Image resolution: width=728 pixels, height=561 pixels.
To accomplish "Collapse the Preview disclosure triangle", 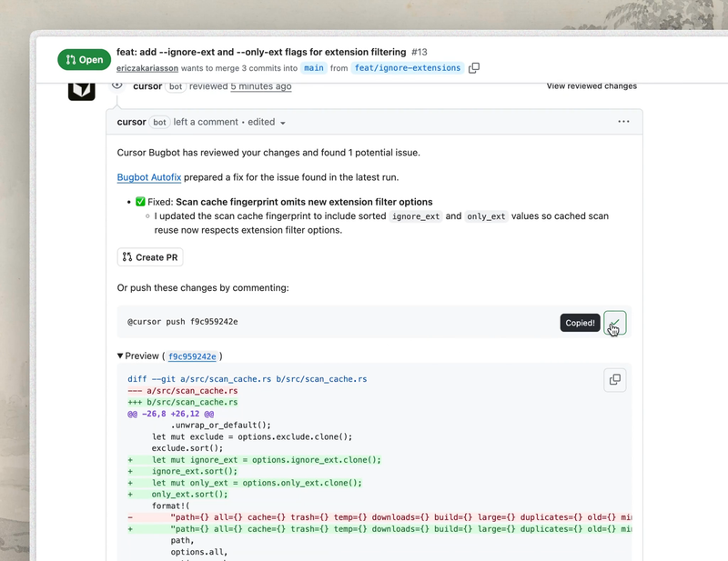I will click(x=120, y=356).
